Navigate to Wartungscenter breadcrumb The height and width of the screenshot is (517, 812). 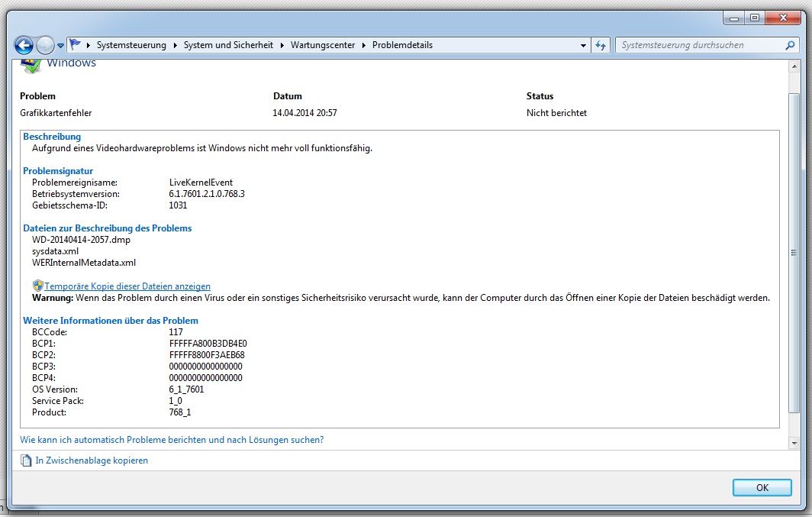323,45
